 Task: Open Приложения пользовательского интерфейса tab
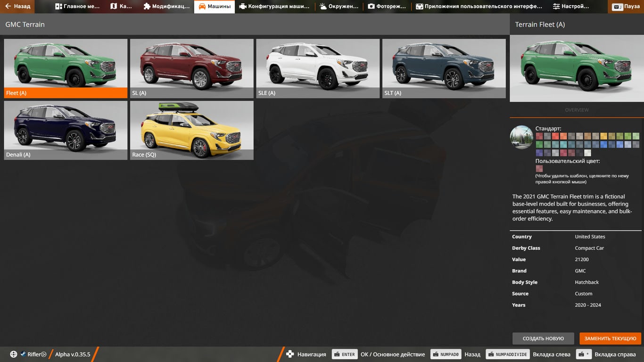pyautogui.click(x=479, y=7)
